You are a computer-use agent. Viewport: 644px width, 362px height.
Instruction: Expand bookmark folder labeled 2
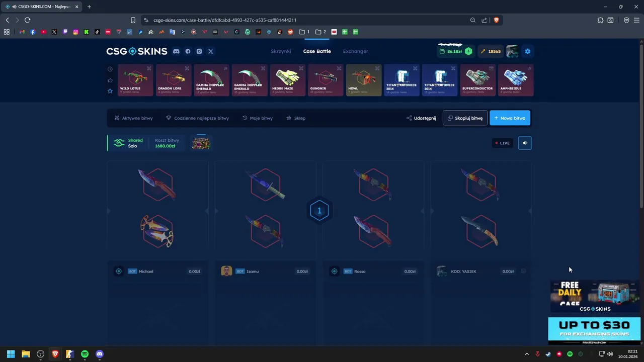click(x=320, y=32)
